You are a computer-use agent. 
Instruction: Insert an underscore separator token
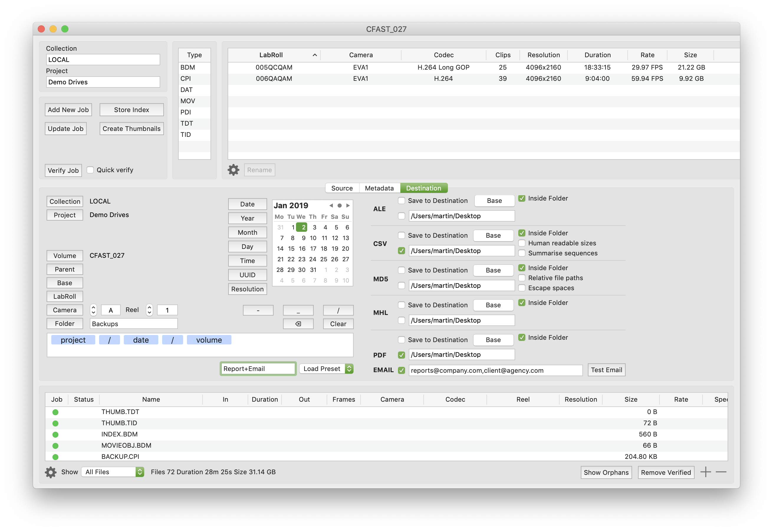[298, 310]
